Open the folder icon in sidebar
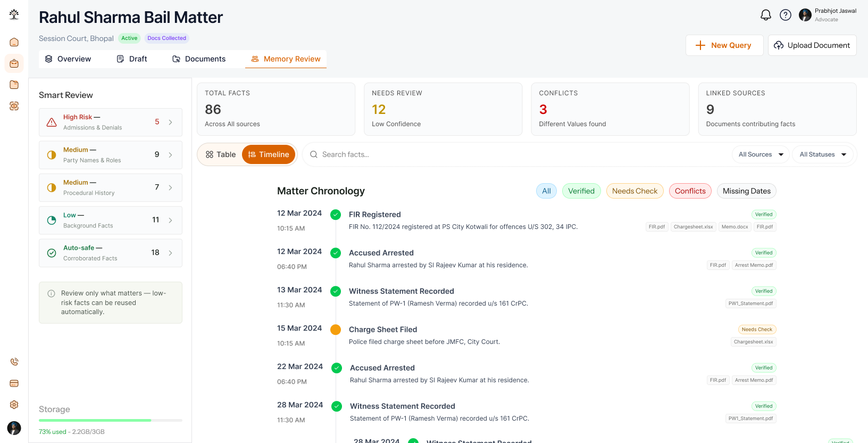 [x=14, y=85]
